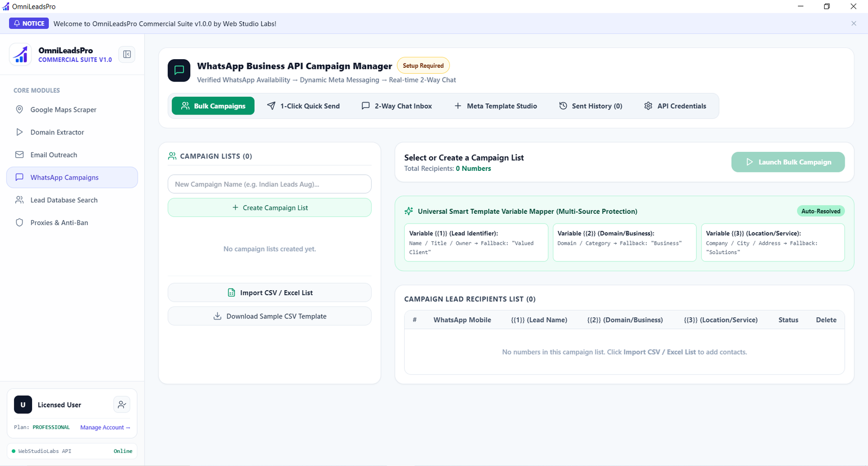The image size is (868, 466).
Task: Dismiss the welcome notice banner
Action: [854, 23]
